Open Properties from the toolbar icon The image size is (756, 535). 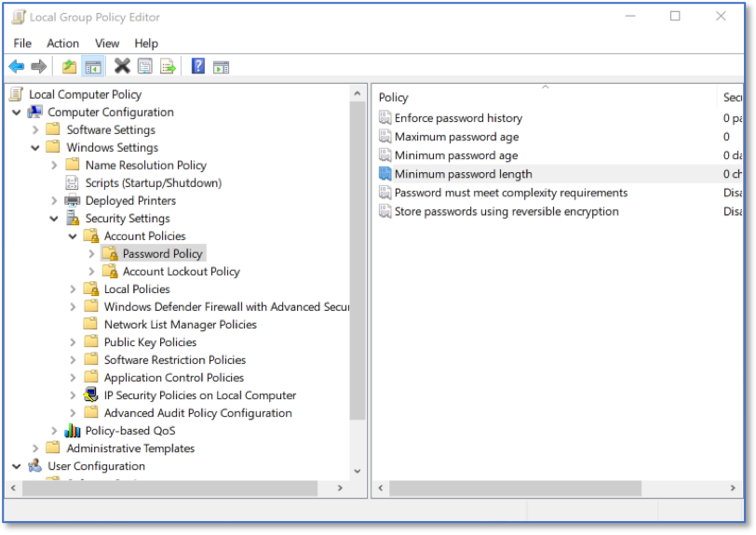144,66
